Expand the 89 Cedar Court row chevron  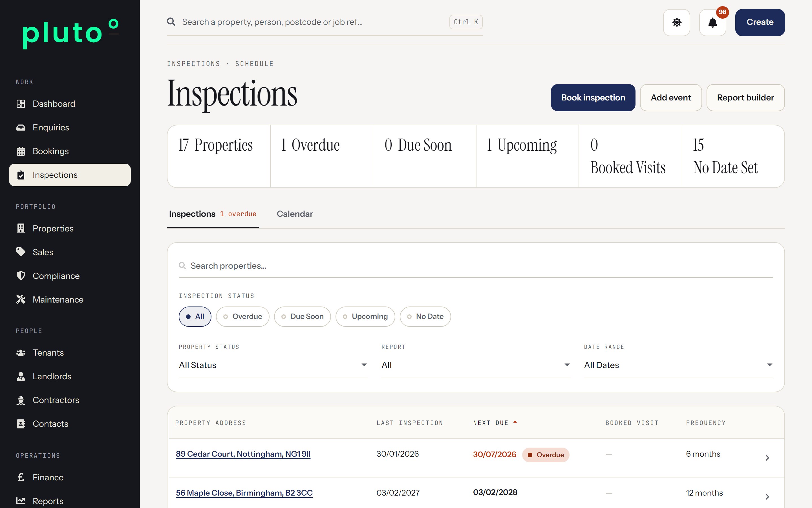point(767,457)
